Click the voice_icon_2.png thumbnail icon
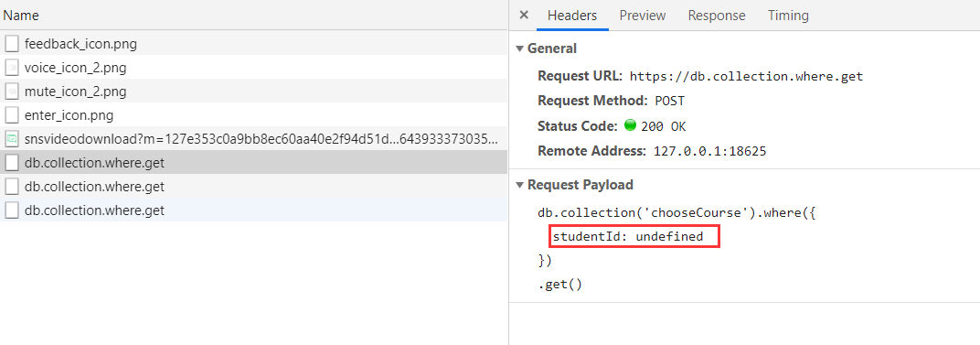This screenshot has height=345, width=980. pyautogui.click(x=11, y=68)
